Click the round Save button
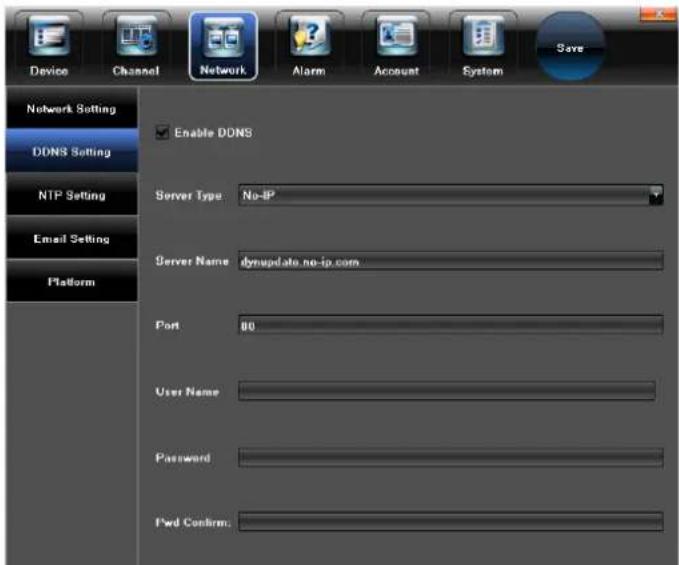The width and height of the screenshot is (679, 565). pos(570,47)
